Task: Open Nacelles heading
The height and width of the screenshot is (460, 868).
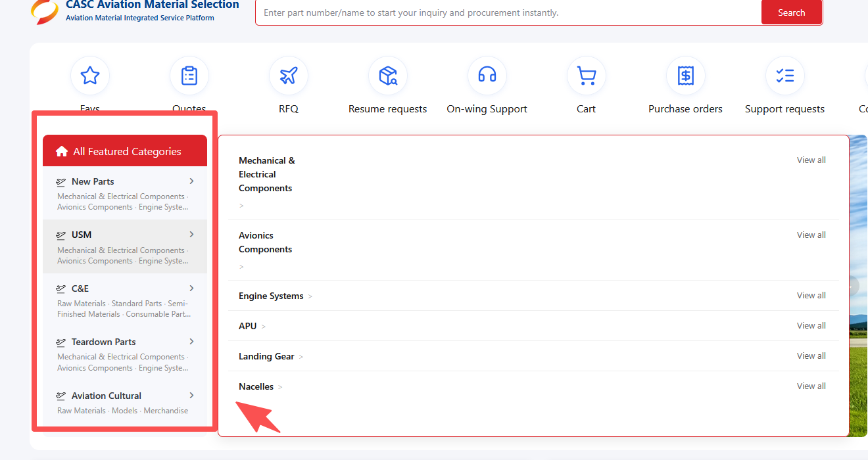Action: [x=256, y=387]
